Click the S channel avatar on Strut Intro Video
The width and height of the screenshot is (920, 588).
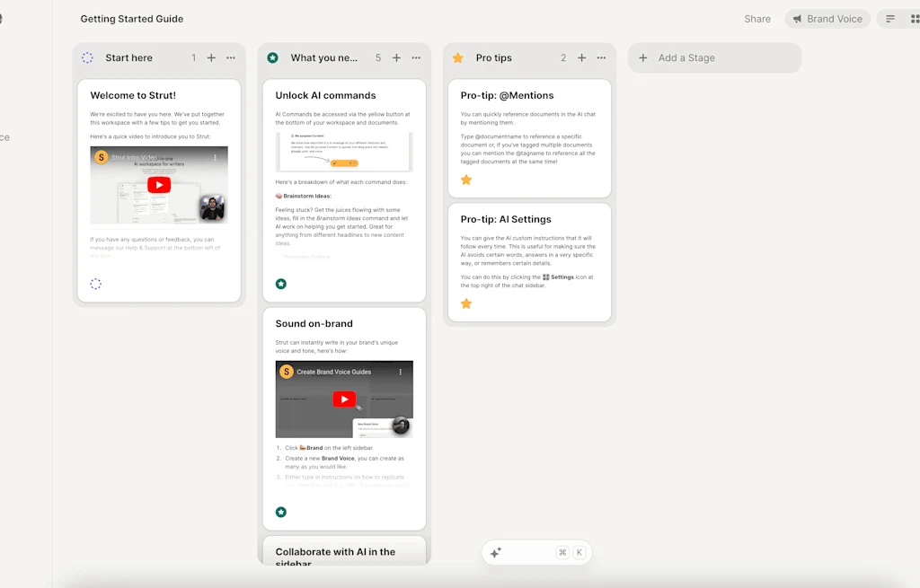(102, 157)
